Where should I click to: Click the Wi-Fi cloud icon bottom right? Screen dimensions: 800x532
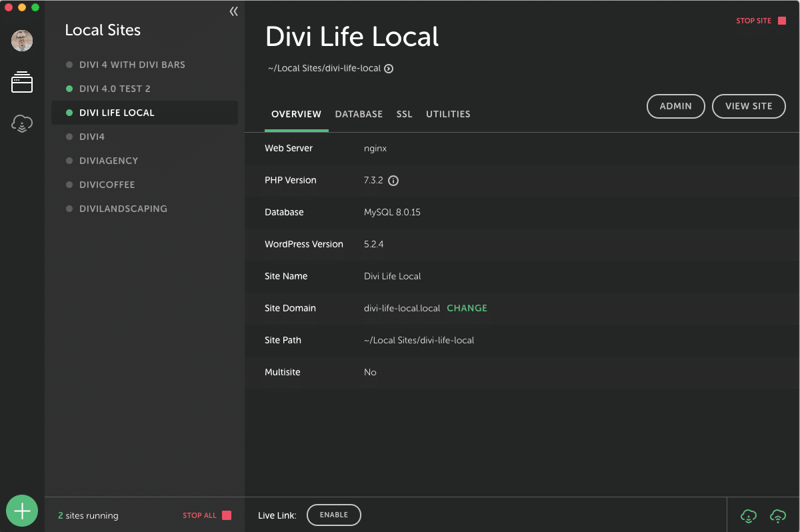pyautogui.click(x=777, y=515)
